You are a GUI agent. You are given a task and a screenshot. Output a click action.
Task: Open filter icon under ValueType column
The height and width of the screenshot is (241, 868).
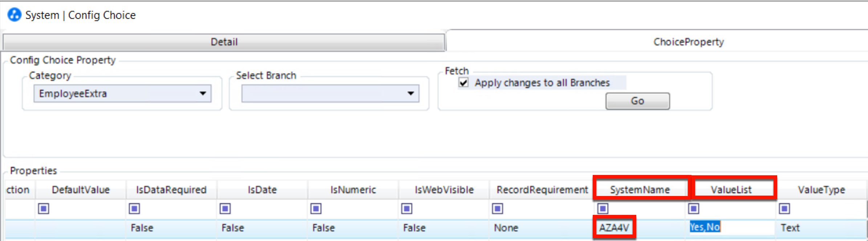tap(784, 209)
